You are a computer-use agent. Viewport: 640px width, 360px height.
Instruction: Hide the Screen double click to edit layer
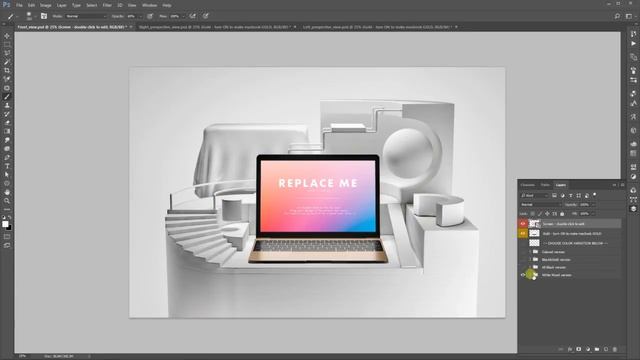522,224
